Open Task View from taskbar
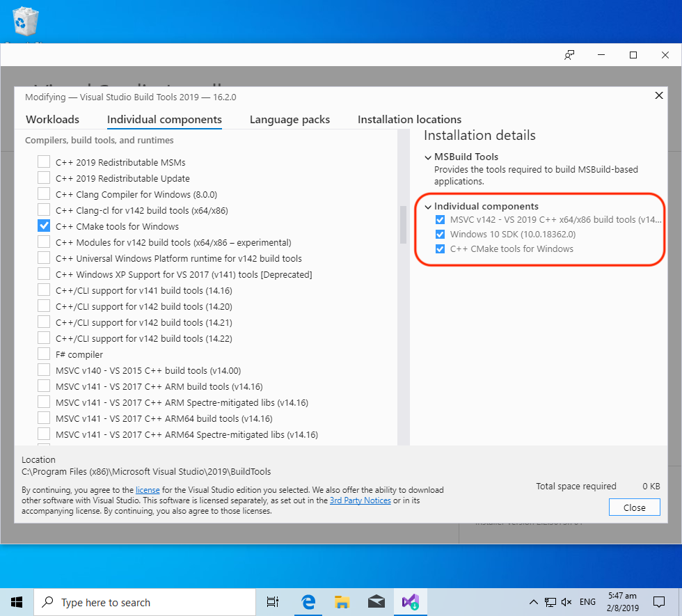Viewport: 682px width, 616px height. (x=273, y=602)
